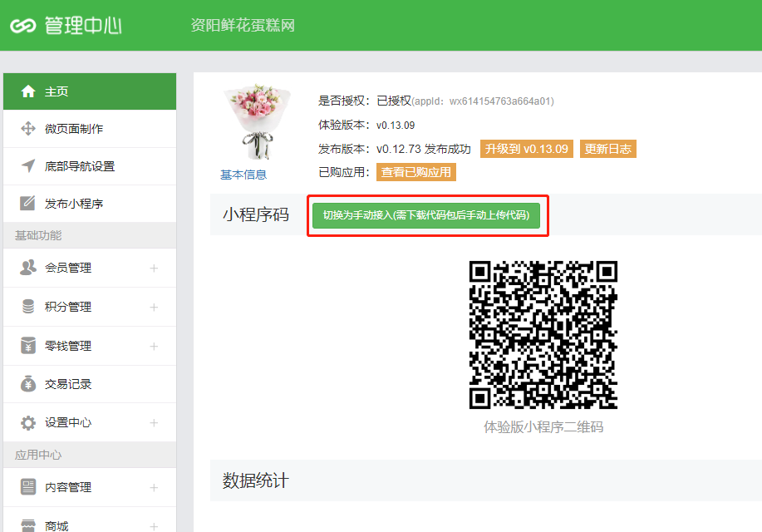Expand the 商城 plus sign
The image size is (762, 532).
tap(154, 526)
